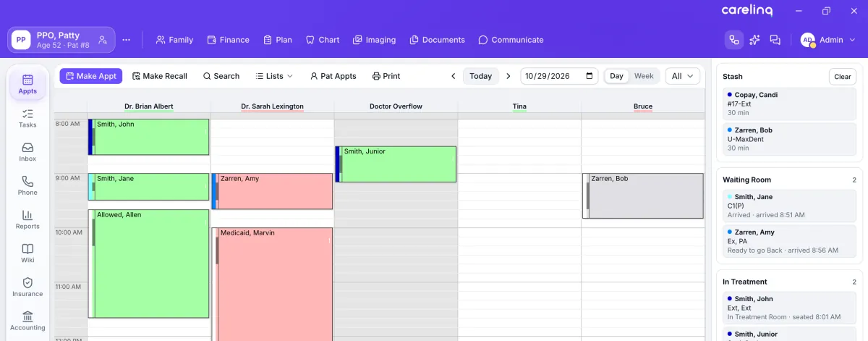Image resolution: width=868 pixels, height=341 pixels.
Task: Open the Appts sidebar section
Action: tap(27, 85)
